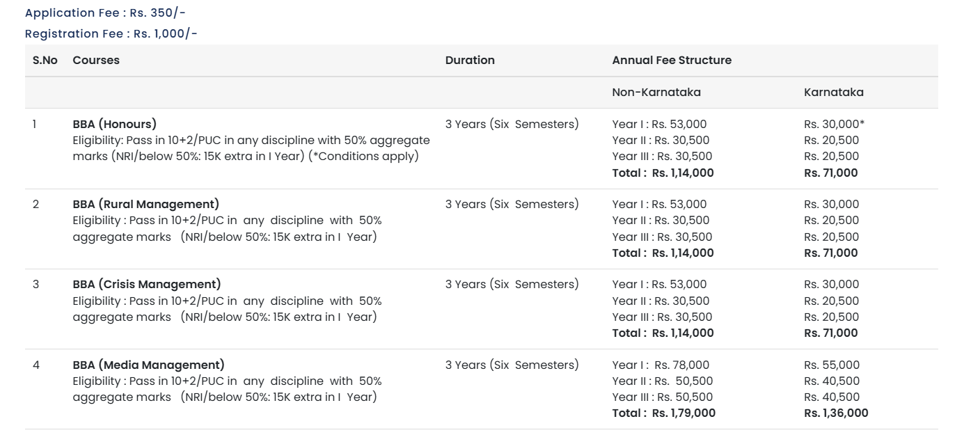Click the BBA (Rural Management) course title
The width and height of the screenshot is (980, 435).
point(145,205)
